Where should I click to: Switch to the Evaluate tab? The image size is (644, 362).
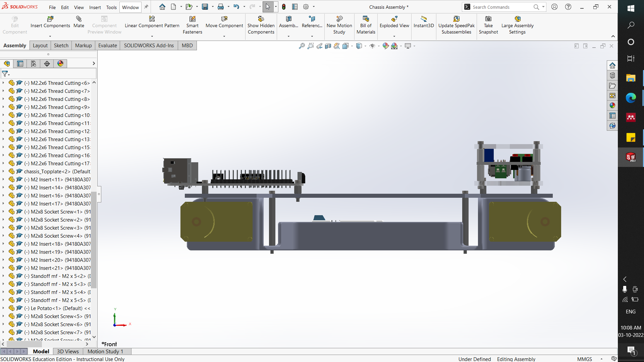(107, 45)
